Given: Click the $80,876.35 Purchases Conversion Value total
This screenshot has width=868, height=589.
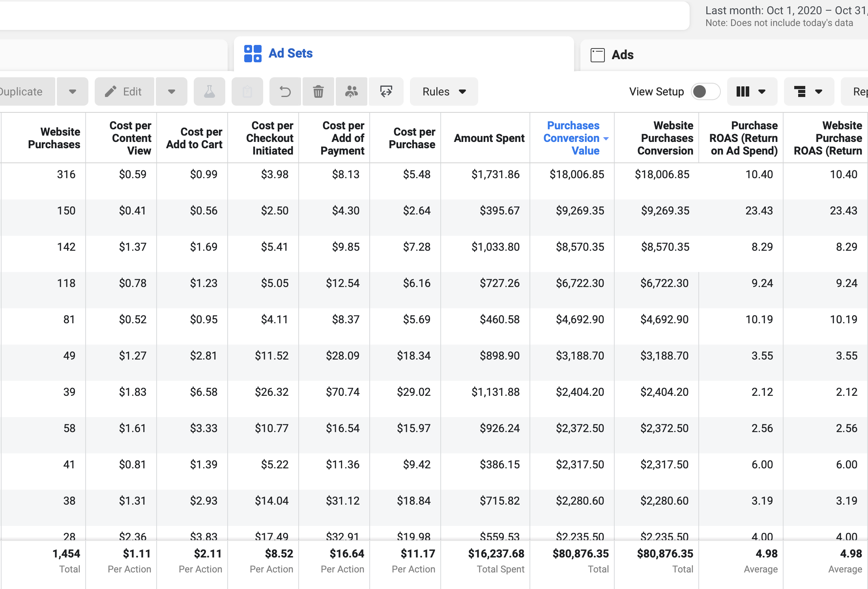Looking at the screenshot, I should coord(580,554).
